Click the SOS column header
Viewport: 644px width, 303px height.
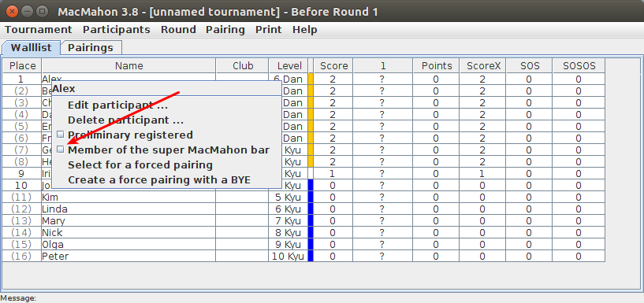click(x=530, y=65)
